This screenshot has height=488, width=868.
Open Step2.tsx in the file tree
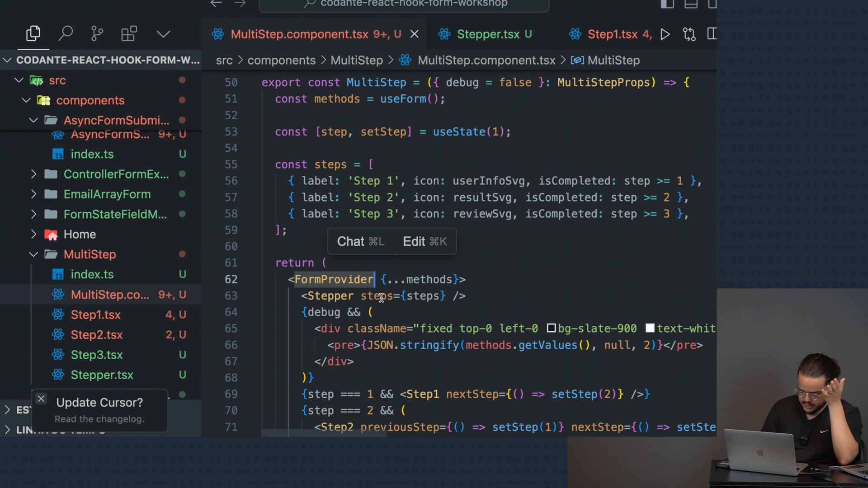(96, 335)
